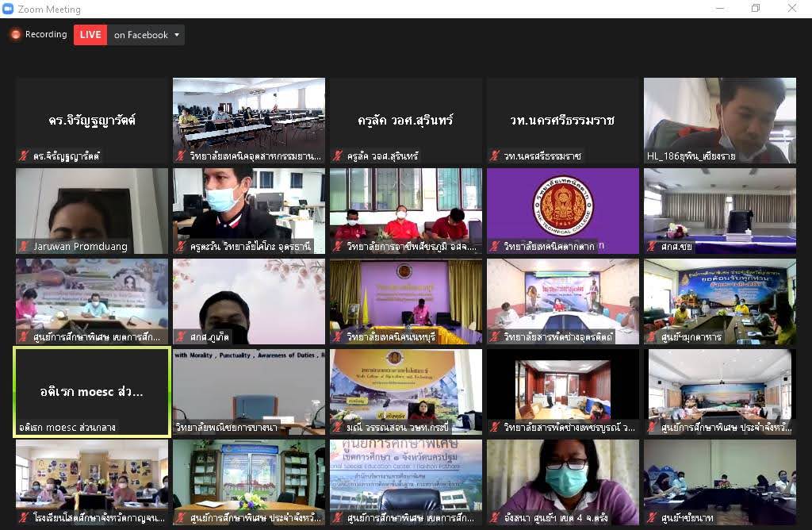Select the ครูสัค วอศ.สุรินทร์ participant tile
The image size is (812, 530).
pos(405,119)
